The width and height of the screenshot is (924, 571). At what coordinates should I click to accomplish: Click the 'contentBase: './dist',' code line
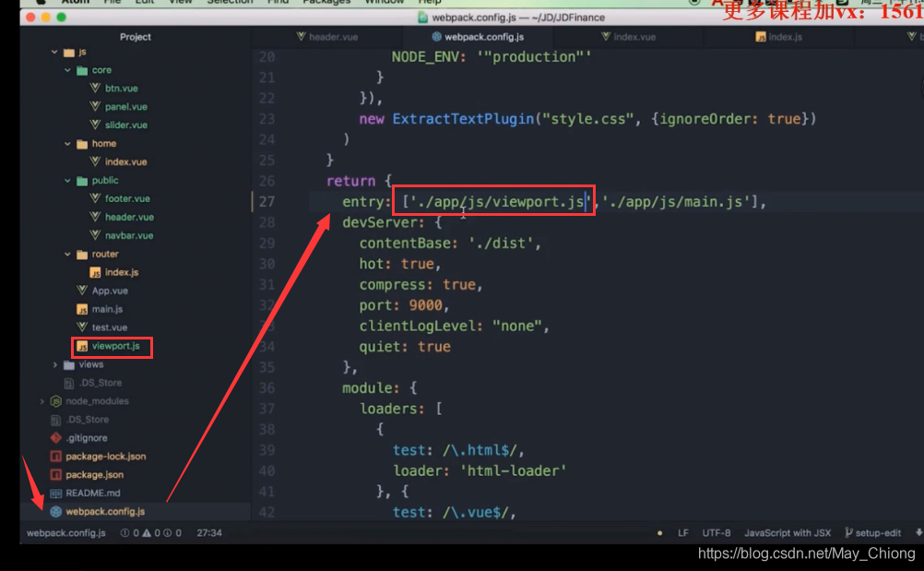450,243
